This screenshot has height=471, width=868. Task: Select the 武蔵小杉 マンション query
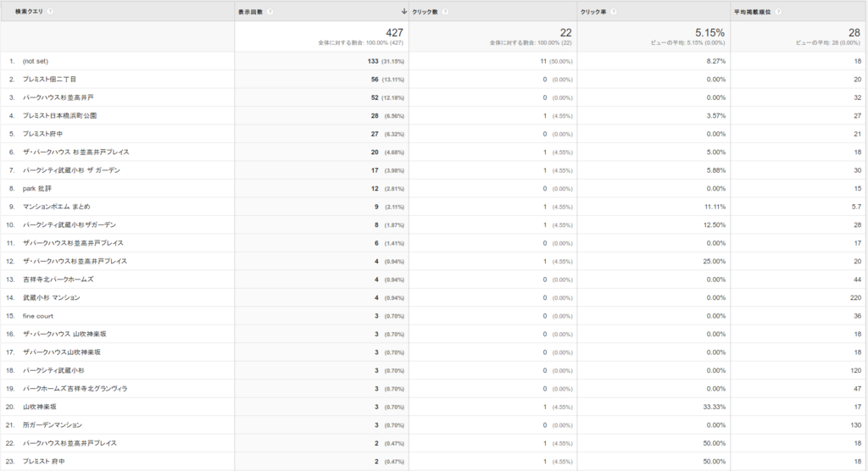pos(52,298)
